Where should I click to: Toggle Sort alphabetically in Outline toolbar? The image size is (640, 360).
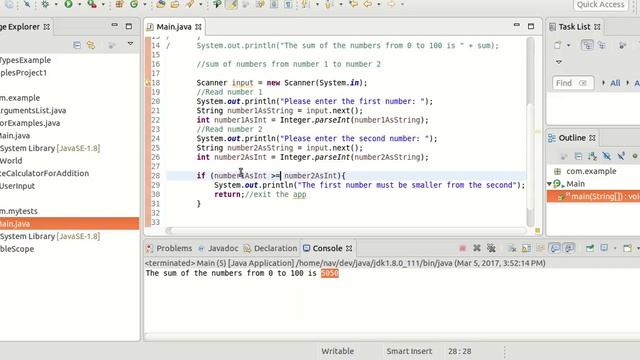click(592, 156)
